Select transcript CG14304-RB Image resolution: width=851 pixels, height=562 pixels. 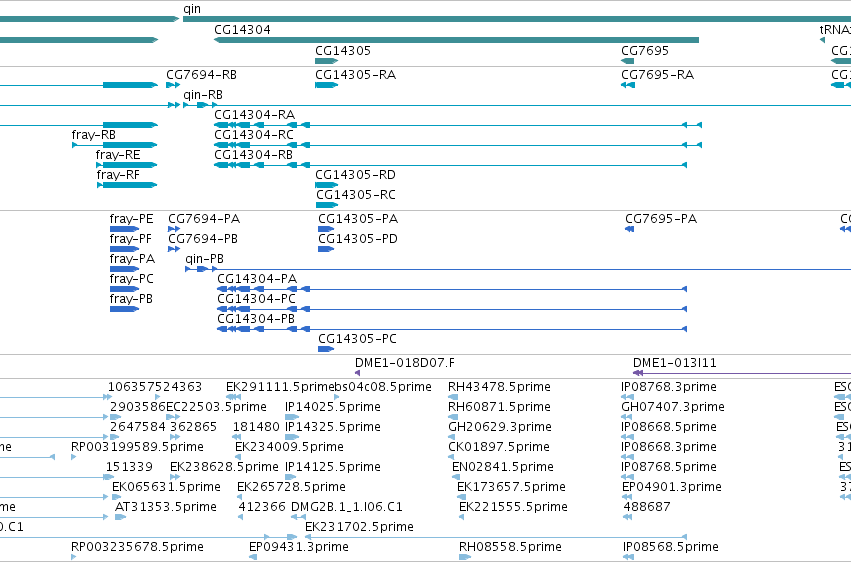(253, 155)
